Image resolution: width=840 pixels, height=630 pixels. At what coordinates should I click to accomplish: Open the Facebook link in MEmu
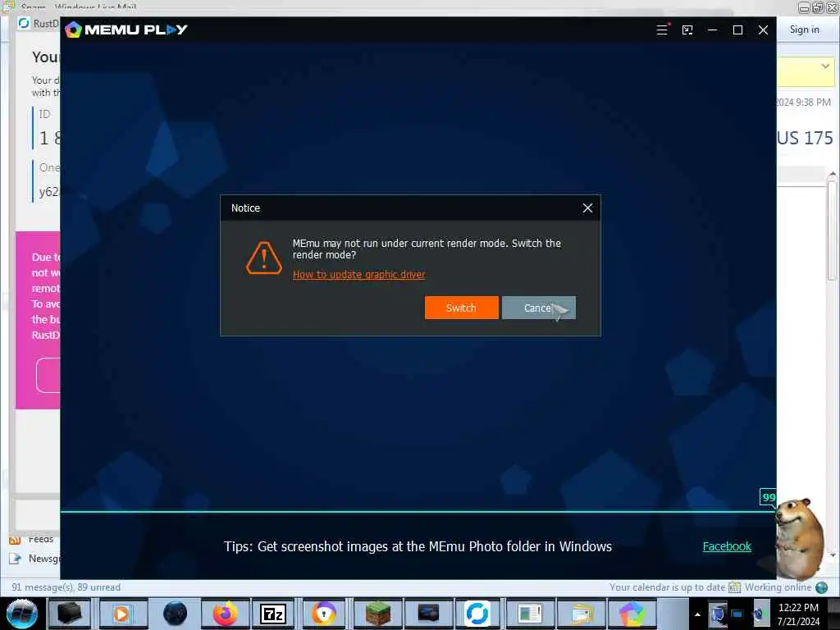[x=727, y=546]
